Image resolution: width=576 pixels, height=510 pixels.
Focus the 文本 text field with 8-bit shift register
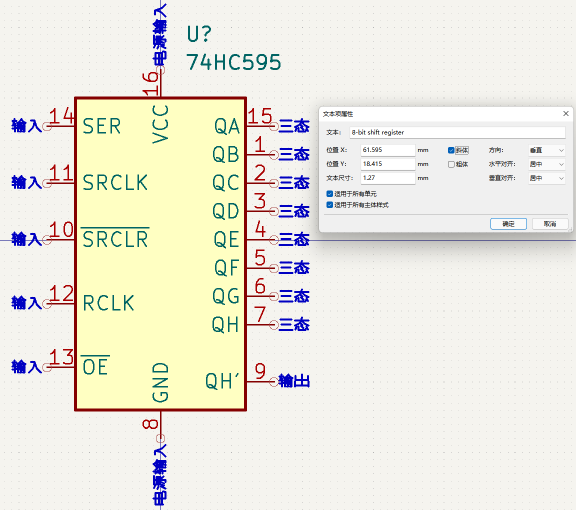[x=457, y=132]
